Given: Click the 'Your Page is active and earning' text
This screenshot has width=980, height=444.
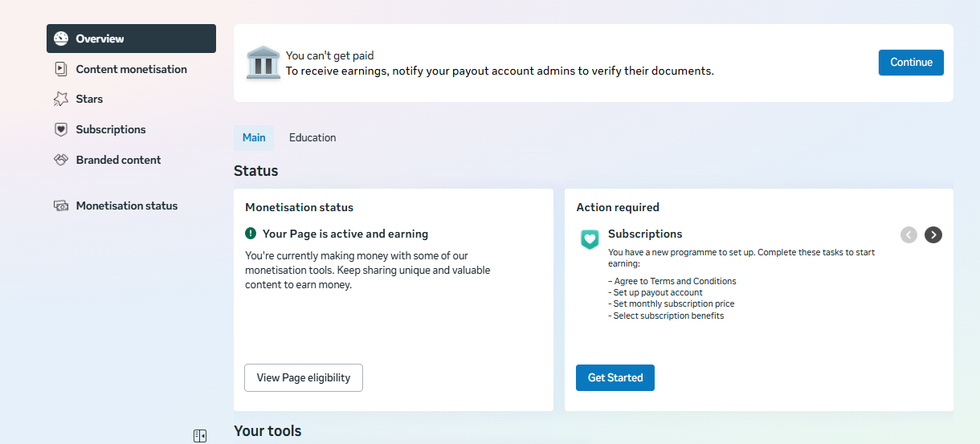Looking at the screenshot, I should pyautogui.click(x=345, y=234).
